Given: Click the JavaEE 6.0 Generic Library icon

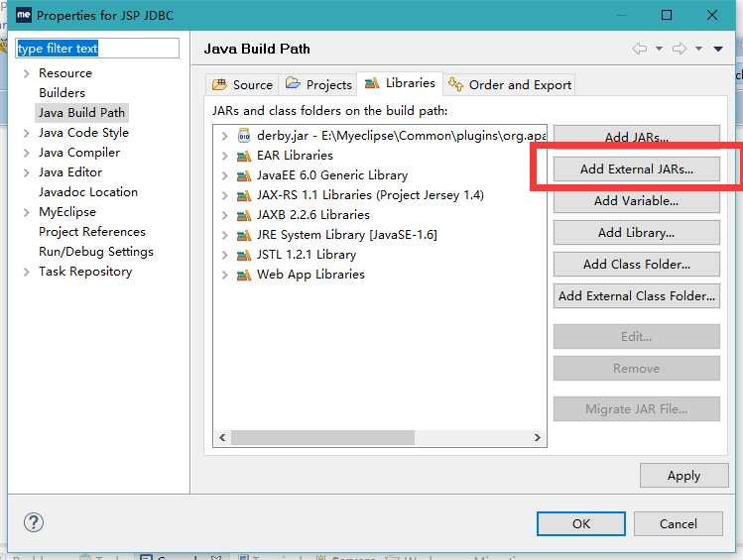Looking at the screenshot, I should [x=244, y=175].
